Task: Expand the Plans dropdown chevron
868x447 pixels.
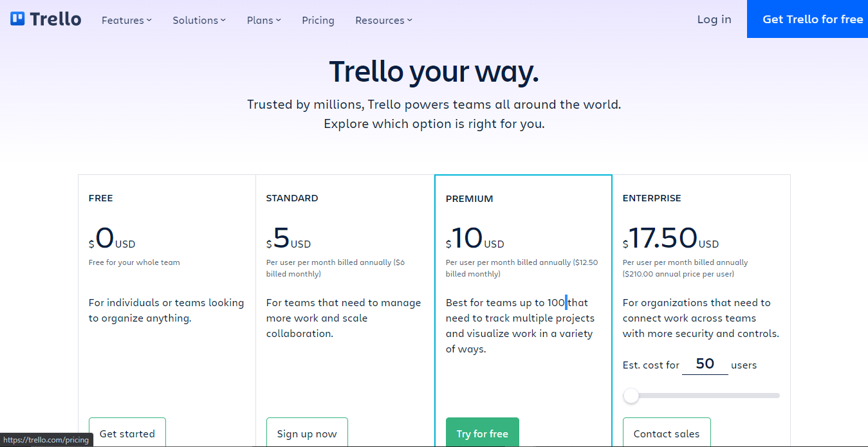Action: pyautogui.click(x=279, y=20)
